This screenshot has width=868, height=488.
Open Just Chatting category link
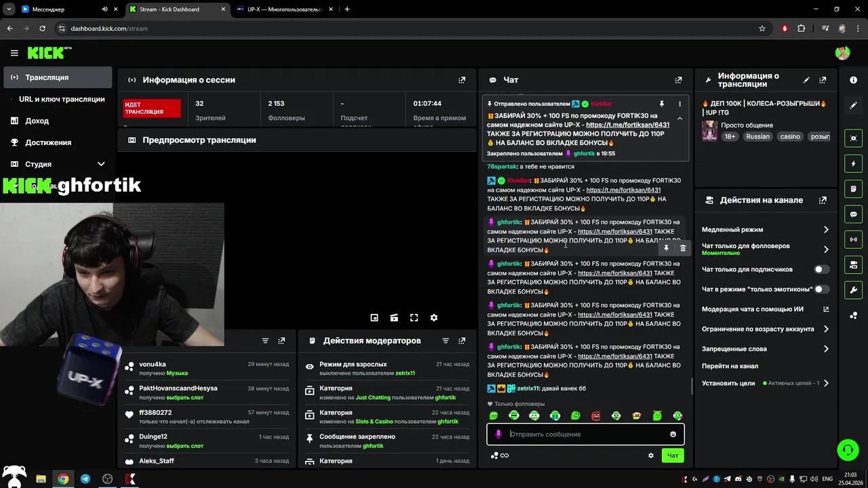373,397
